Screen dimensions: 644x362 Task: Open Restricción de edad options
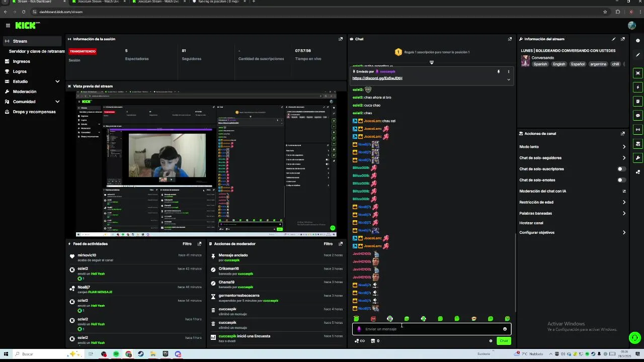point(573,202)
